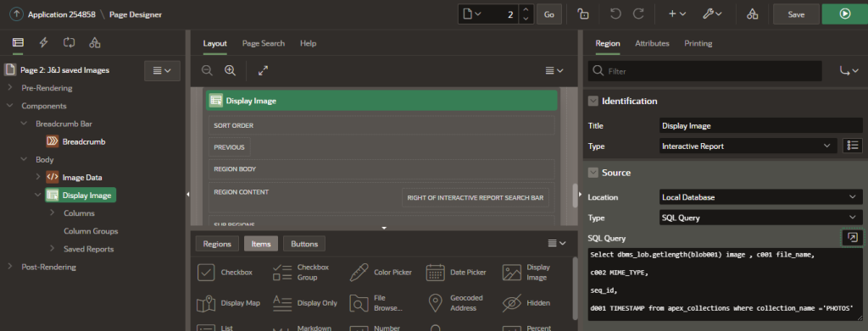Open the rendering tree hamburger menu
Screen dimensions: 868x331
click(162, 71)
